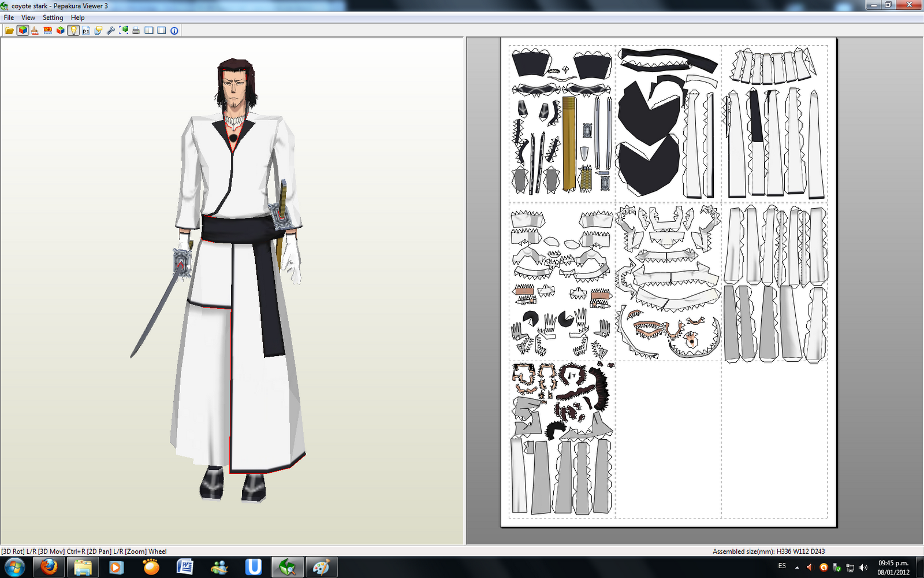924x578 pixels.
Task: Open settings using the wrench icon
Action: pos(111,30)
